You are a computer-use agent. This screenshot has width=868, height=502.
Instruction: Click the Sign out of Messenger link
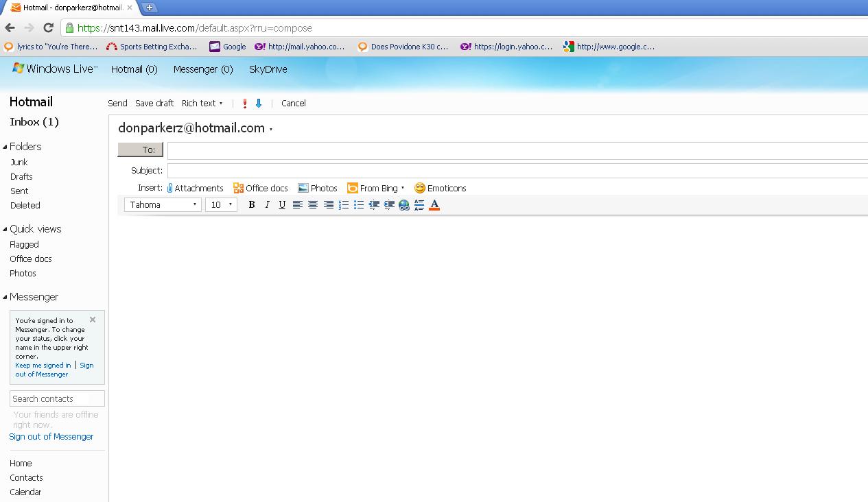point(51,437)
